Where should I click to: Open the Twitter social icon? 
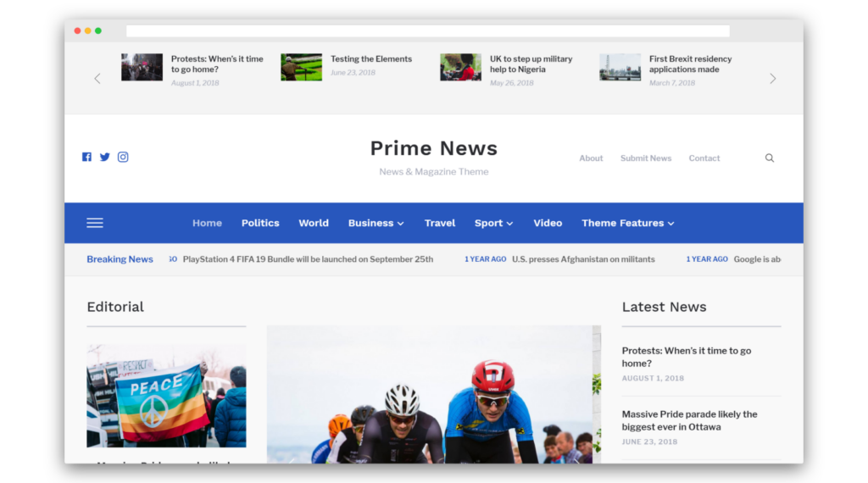pyautogui.click(x=104, y=157)
